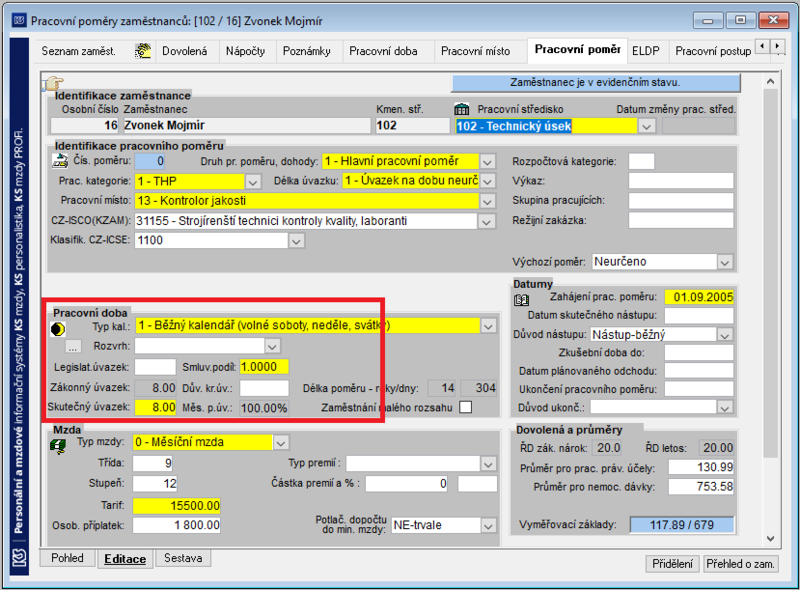Screen dimensions: 800x590
Task: Open the Pracovní středisko dropdown
Action: [x=646, y=126]
